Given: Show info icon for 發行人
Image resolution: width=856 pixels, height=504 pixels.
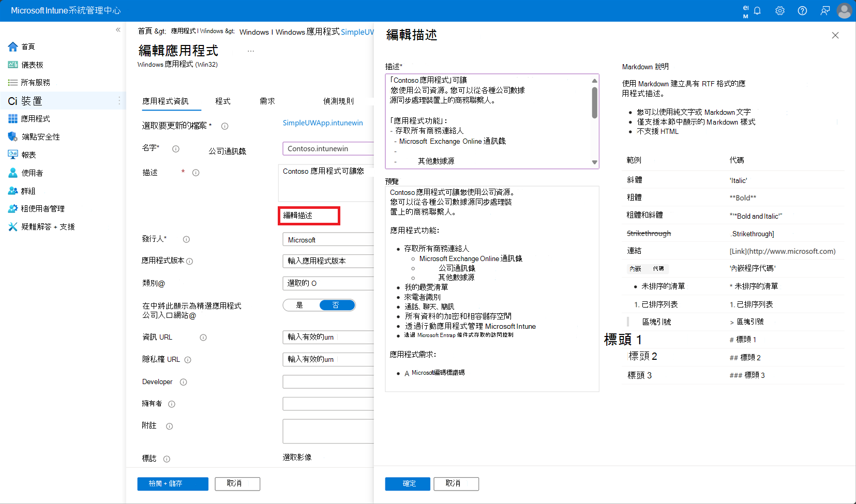Looking at the screenshot, I should [186, 239].
